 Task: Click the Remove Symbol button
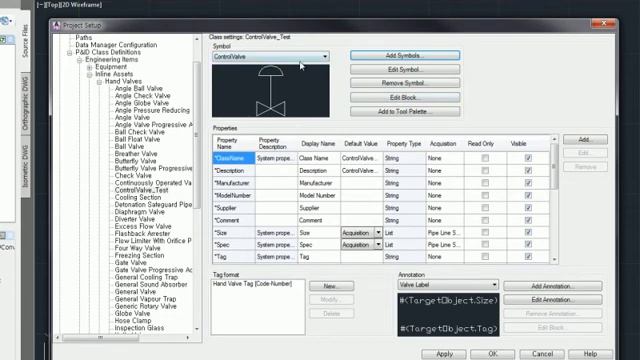click(404, 83)
